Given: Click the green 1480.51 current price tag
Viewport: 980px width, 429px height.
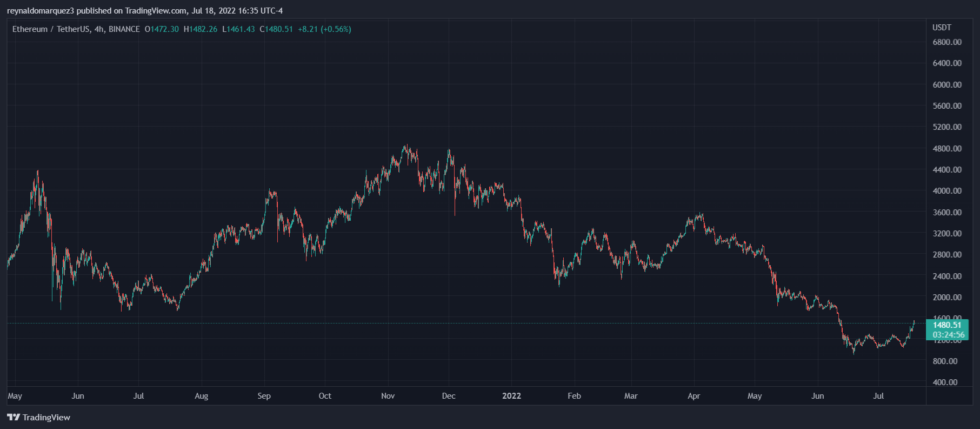Looking at the screenshot, I should coord(945,324).
